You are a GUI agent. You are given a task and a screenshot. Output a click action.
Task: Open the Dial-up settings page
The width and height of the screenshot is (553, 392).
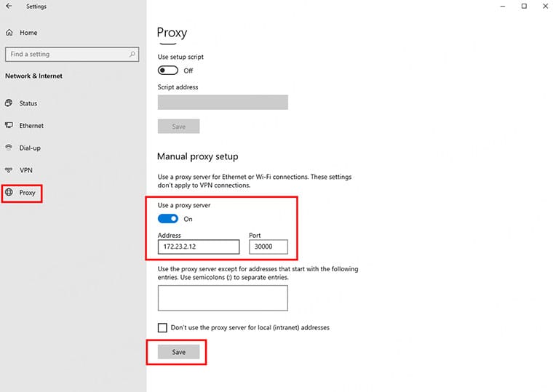pyautogui.click(x=30, y=148)
